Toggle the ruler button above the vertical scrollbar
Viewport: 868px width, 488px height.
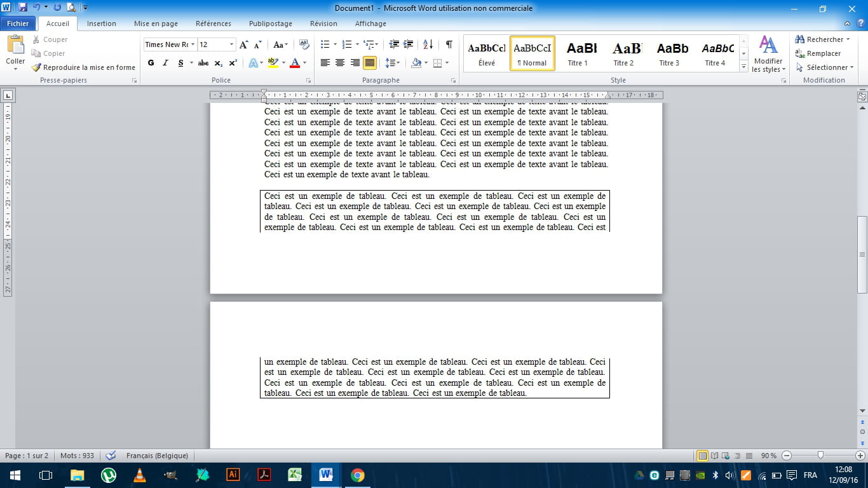[x=862, y=97]
